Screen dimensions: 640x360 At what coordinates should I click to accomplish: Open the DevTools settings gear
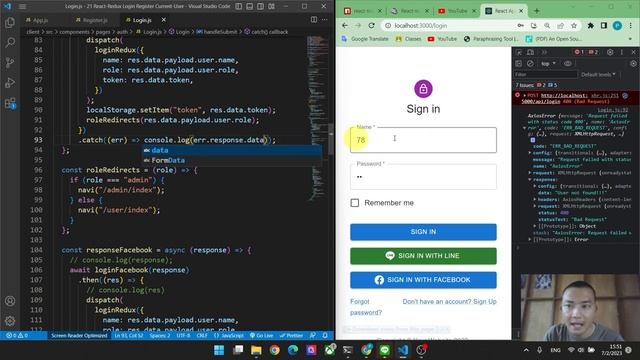[x=610, y=52]
